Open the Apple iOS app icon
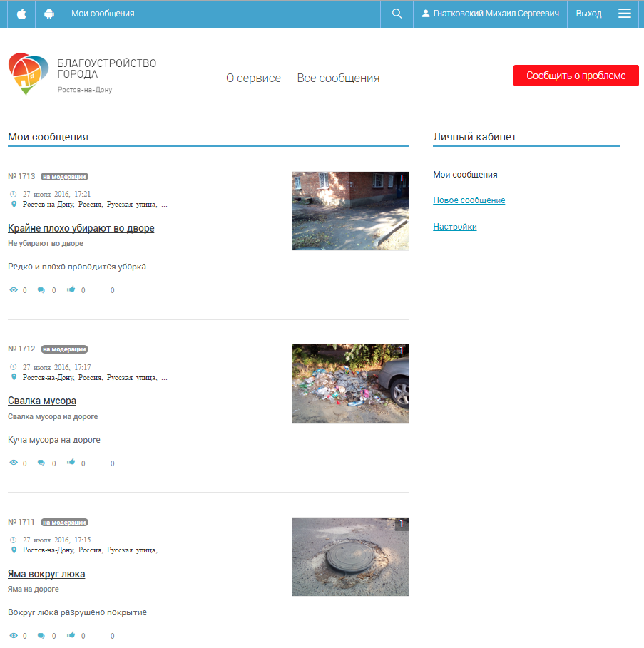 [x=21, y=14]
